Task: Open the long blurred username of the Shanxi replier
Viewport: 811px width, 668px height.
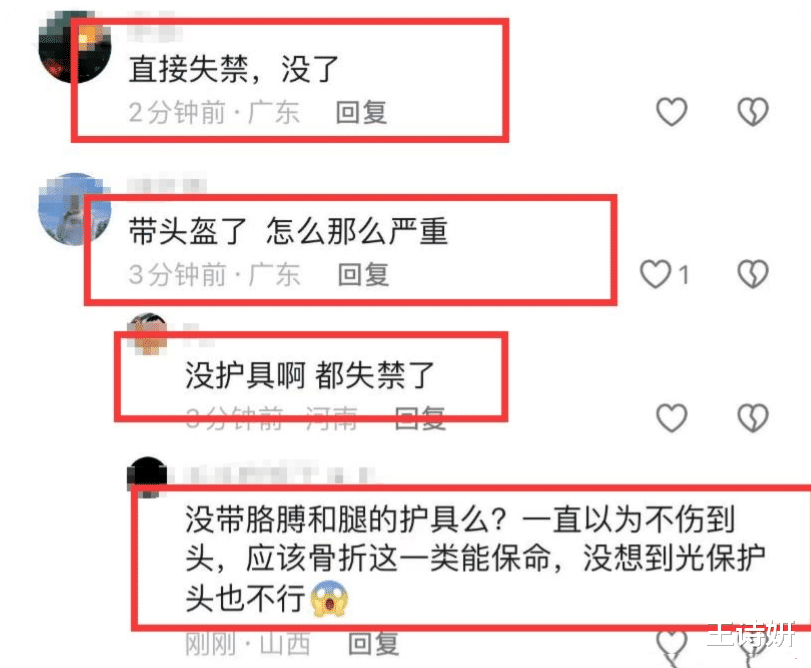Action: pyautogui.click(x=279, y=475)
